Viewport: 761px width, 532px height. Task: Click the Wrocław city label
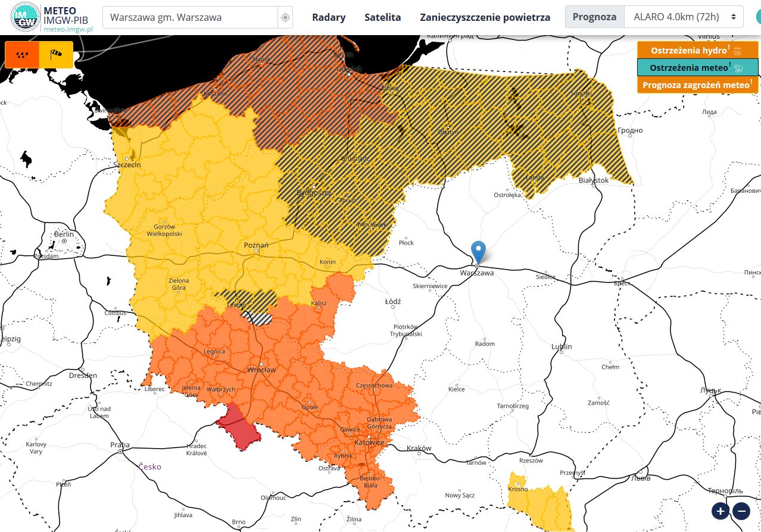(x=261, y=370)
